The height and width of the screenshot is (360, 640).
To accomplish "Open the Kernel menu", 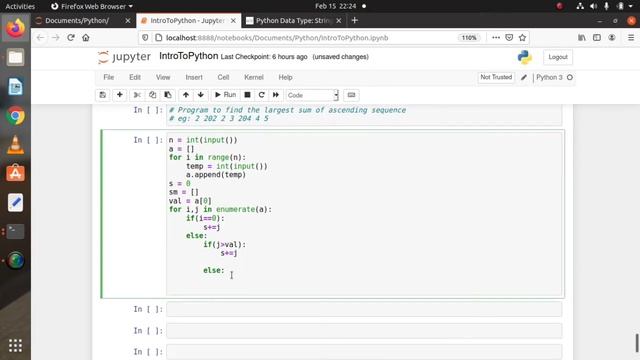I will [x=254, y=77].
